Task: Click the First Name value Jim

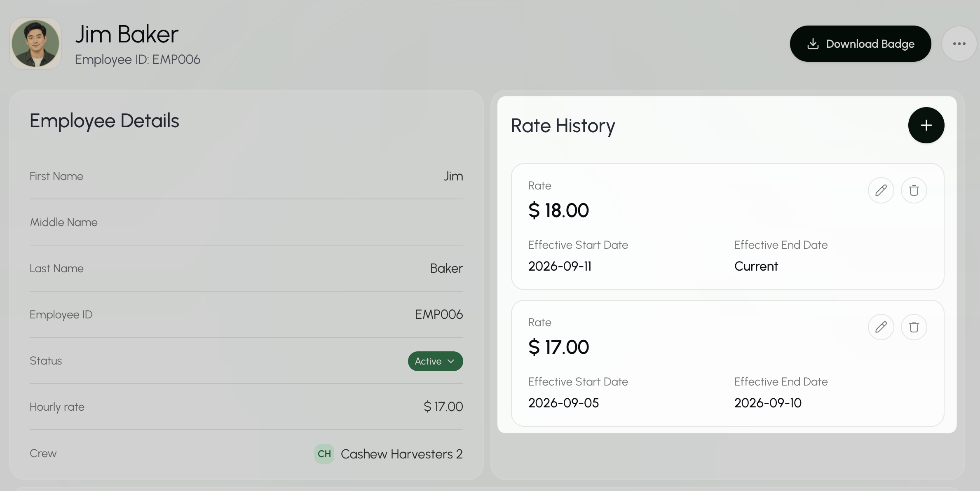Action: pos(453,176)
